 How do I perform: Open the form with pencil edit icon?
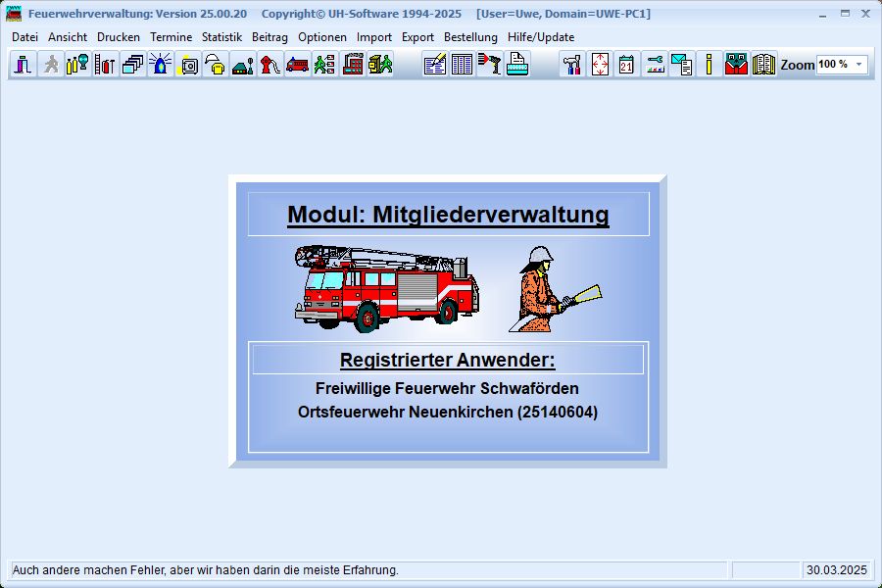[x=435, y=64]
